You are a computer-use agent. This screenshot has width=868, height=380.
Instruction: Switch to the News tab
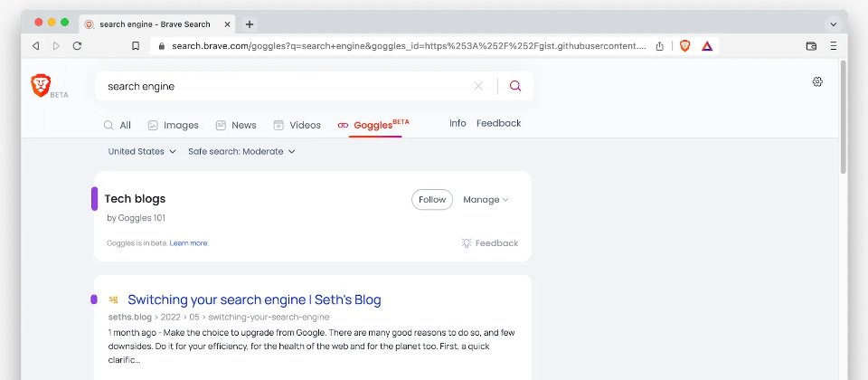[x=236, y=125]
